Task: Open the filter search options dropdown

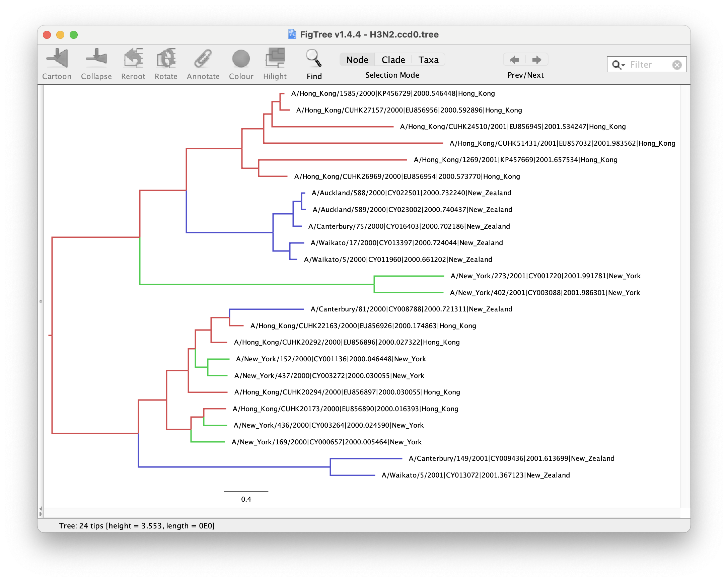Action: 618,65
